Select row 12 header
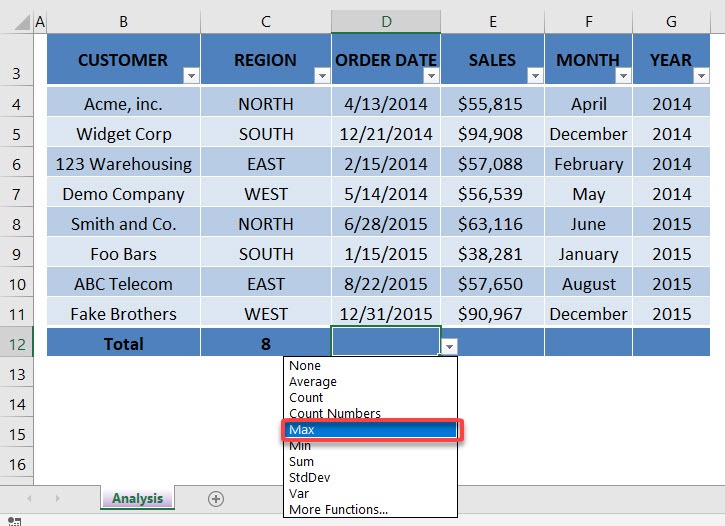This screenshot has height=526, width=725. (17, 344)
